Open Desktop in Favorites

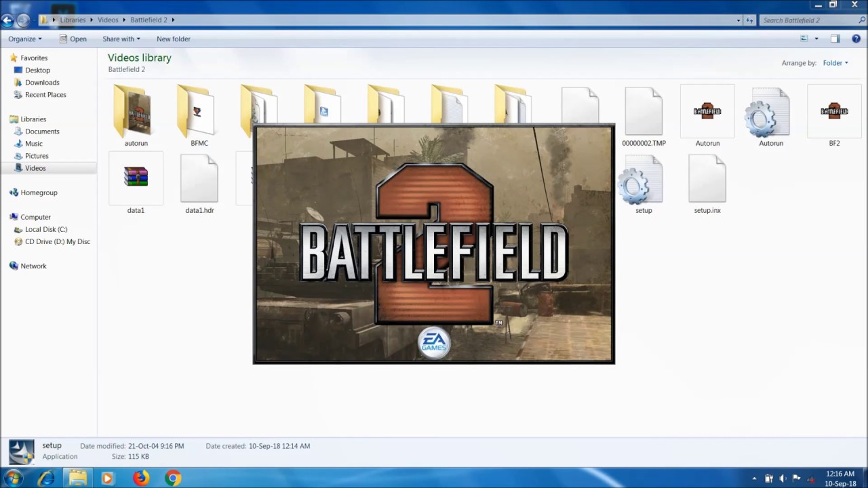point(37,70)
